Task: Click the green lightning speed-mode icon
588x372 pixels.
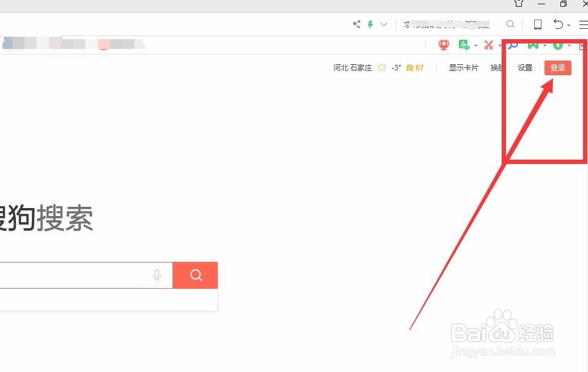Action: click(x=371, y=24)
